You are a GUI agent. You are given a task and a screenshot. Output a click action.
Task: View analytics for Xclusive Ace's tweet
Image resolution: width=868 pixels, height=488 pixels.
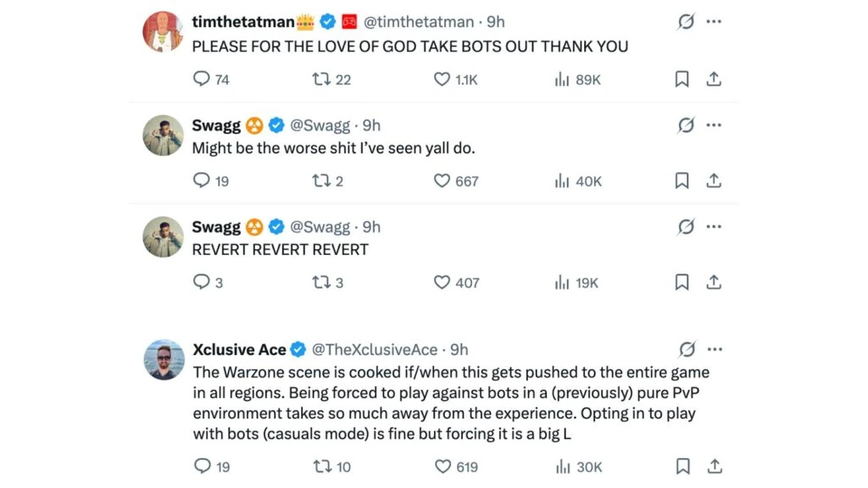(559, 467)
